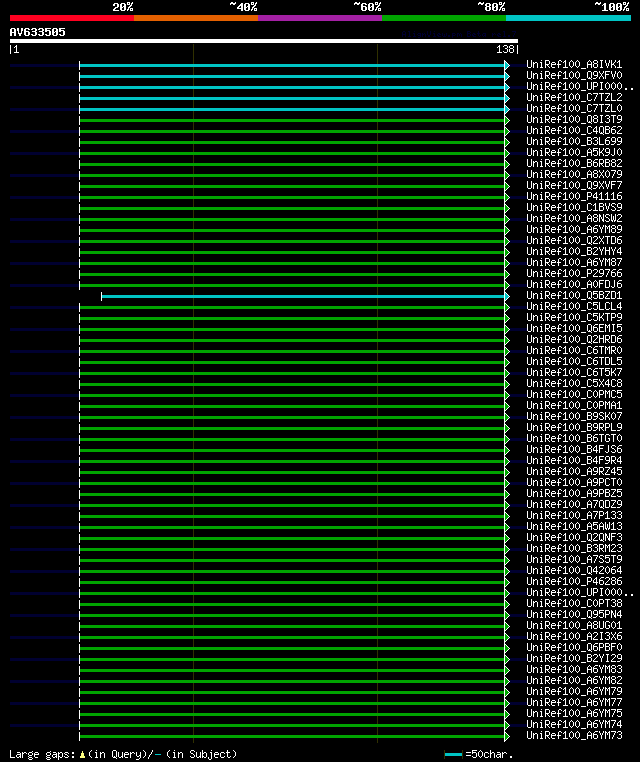This screenshot has width=640, height=762.
Task: Click the cyan alignment bar for UniRef100_A8IVK1
Action: (294, 65)
